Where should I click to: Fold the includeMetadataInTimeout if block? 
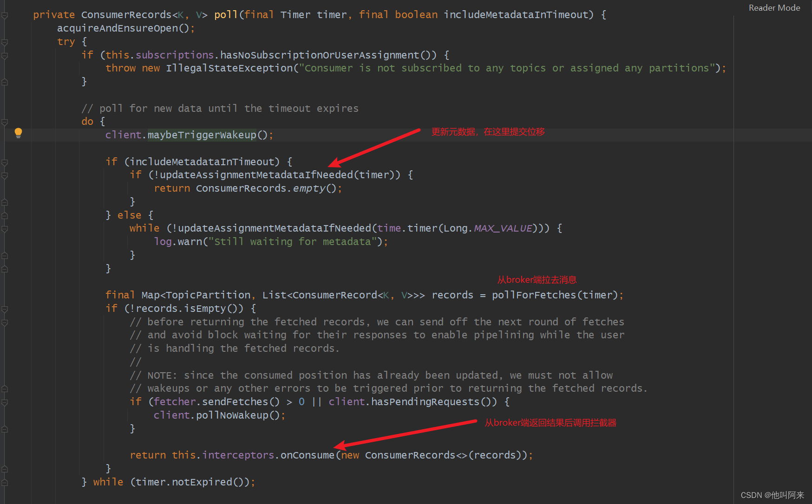click(x=5, y=162)
